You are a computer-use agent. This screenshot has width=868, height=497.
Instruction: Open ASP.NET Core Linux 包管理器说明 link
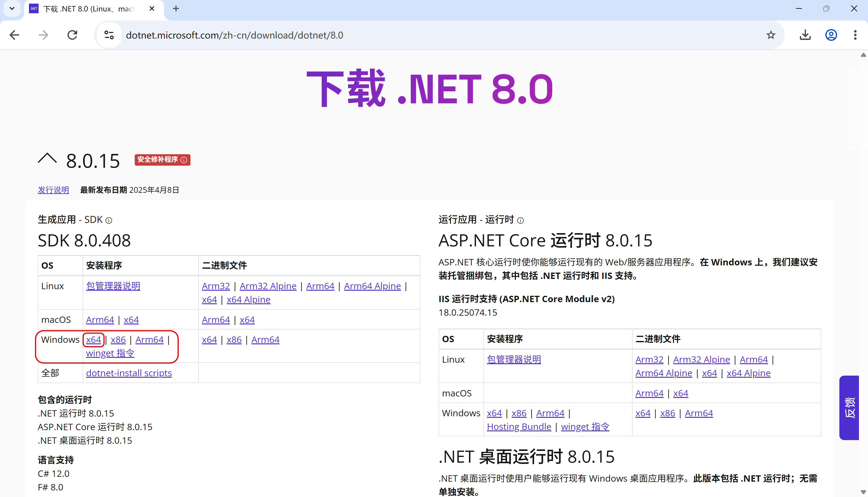[514, 359]
